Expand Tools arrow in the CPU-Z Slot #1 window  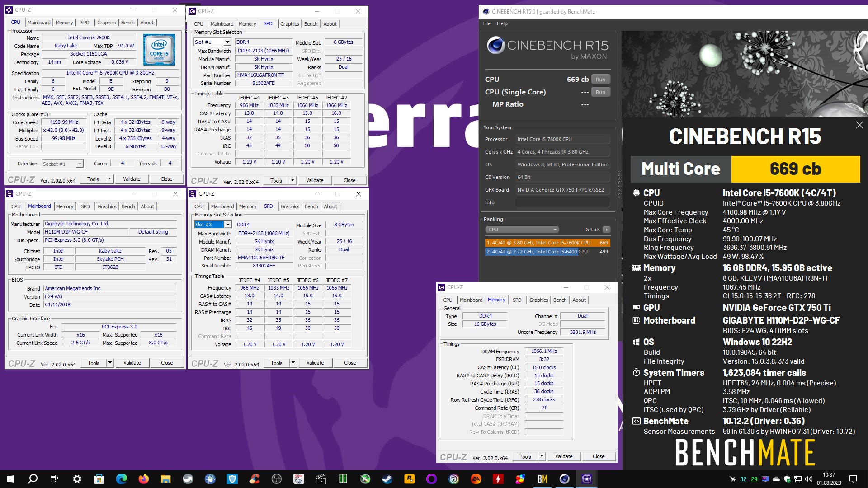coord(292,180)
